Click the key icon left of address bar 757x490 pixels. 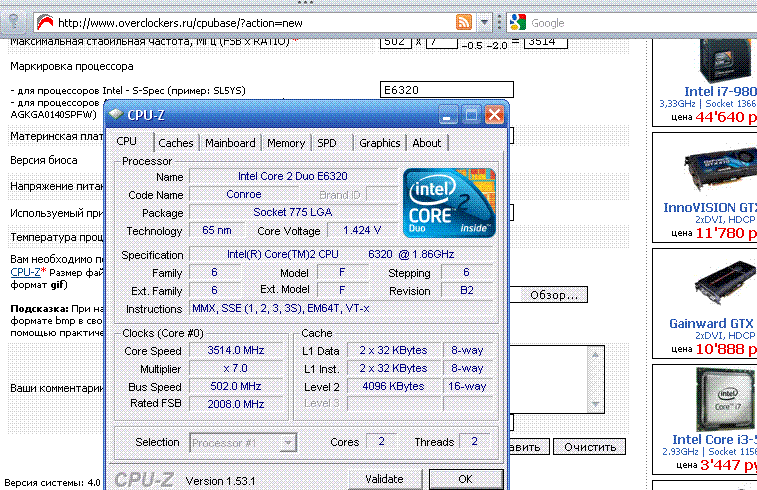tap(14, 22)
